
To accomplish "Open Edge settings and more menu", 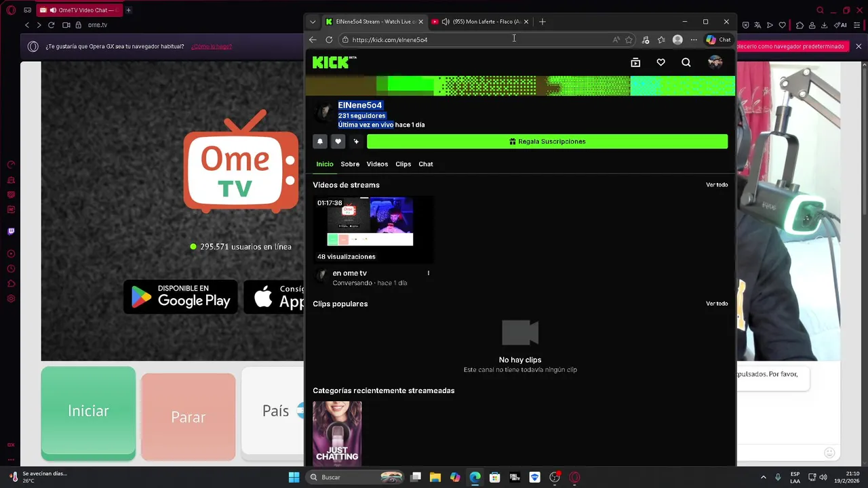I will [694, 40].
